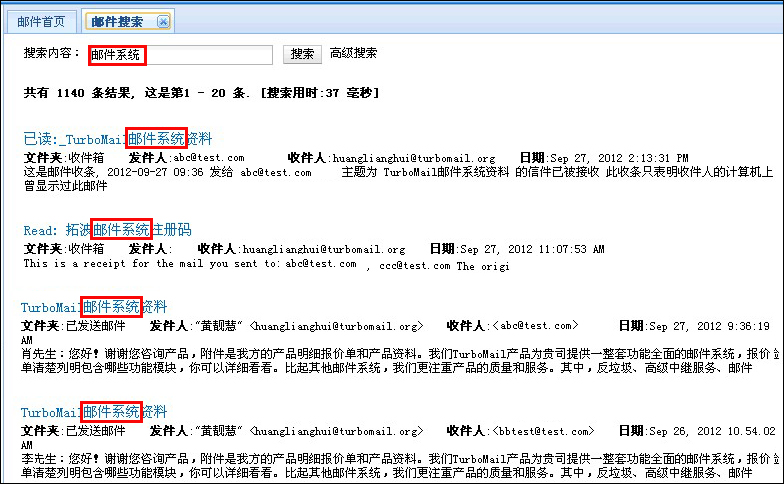Open TurboMail邮件系统资料 result sent to abc@test.com
Viewport: 784px width, 484px height.
tap(94, 307)
